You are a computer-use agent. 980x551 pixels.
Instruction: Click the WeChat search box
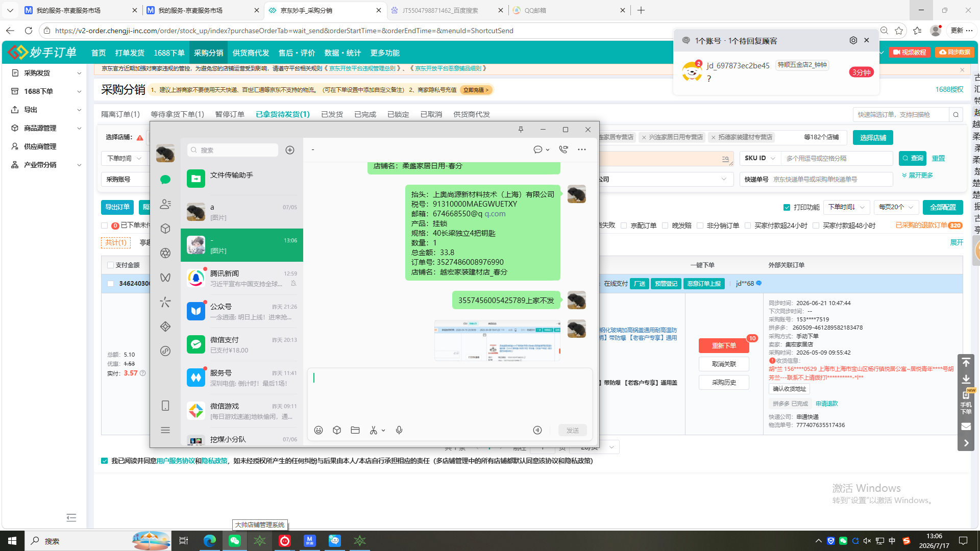pyautogui.click(x=233, y=150)
